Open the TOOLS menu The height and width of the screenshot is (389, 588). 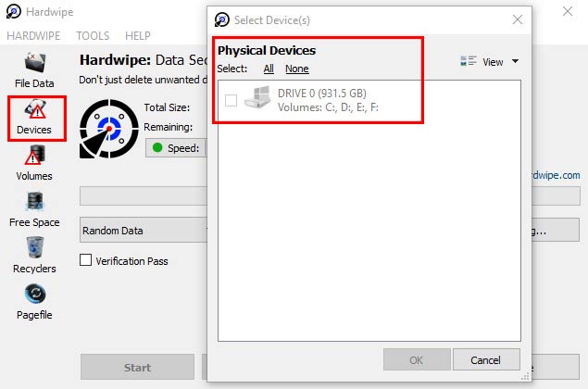tap(93, 35)
